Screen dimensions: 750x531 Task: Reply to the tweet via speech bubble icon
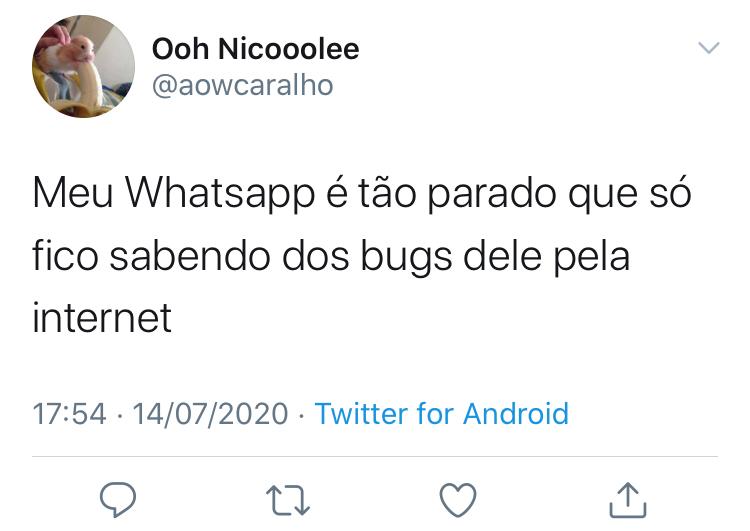[118, 500]
